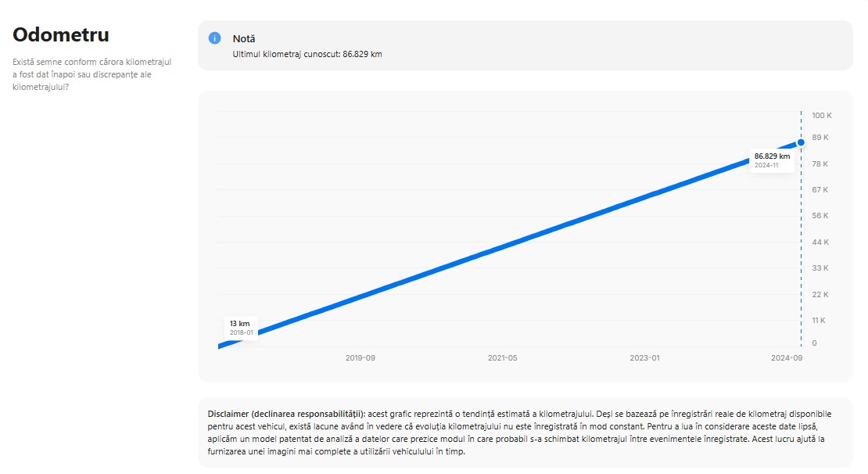Click the 13 km tooltip label

pos(240,323)
